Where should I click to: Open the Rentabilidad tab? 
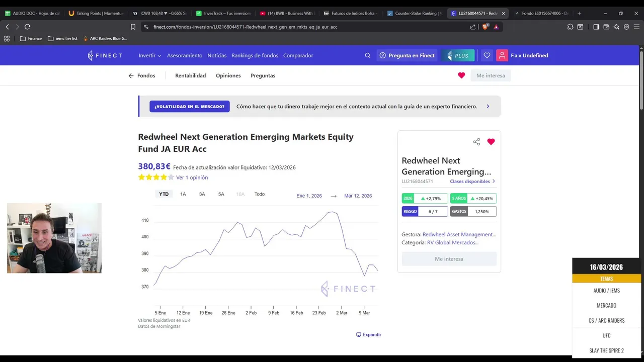pyautogui.click(x=190, y=75)
